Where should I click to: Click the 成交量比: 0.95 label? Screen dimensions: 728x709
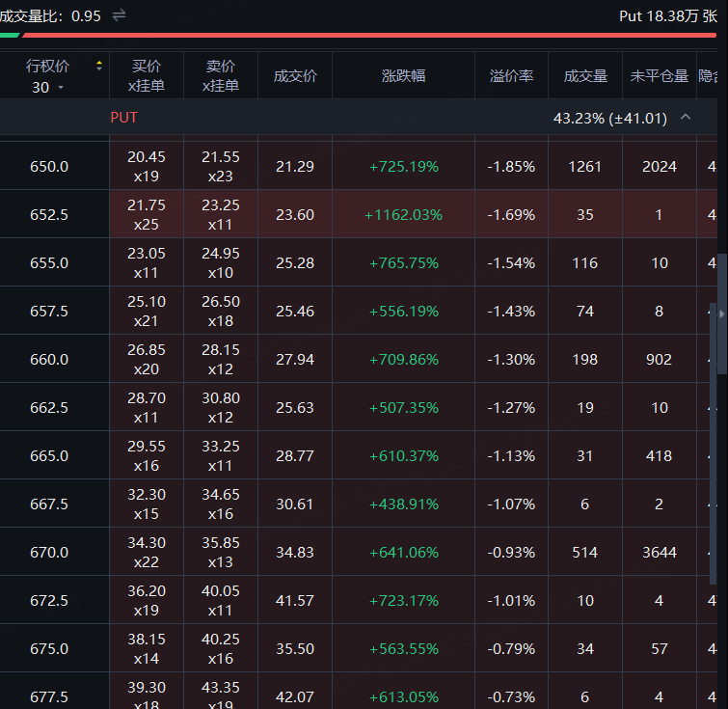point(50,16)
